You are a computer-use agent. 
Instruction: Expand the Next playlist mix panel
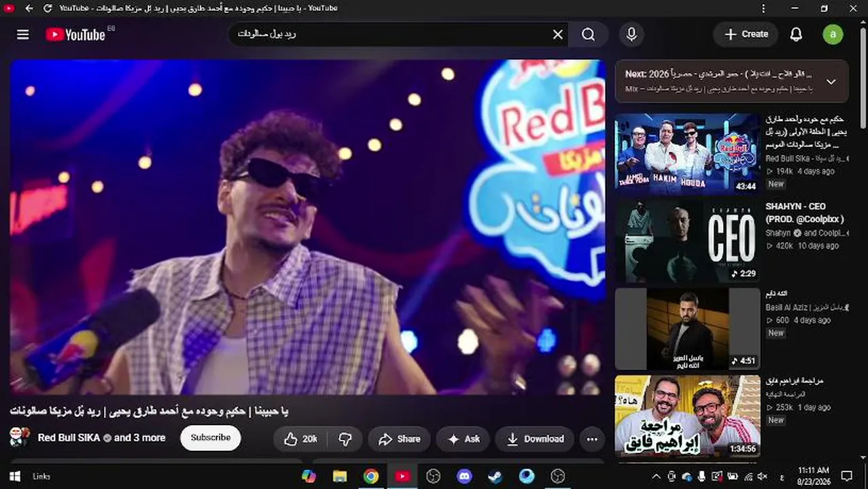(831, 81)
